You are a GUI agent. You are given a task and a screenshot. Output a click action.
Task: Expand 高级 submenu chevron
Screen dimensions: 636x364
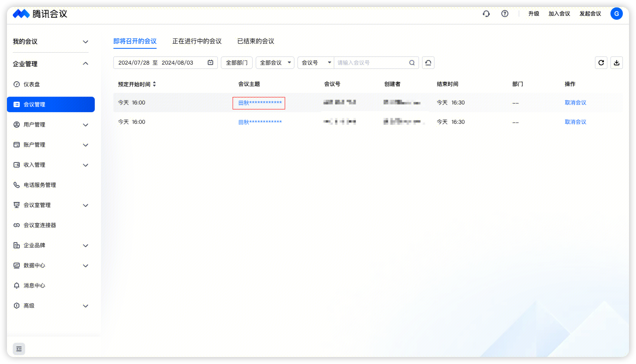pos(86,306)
